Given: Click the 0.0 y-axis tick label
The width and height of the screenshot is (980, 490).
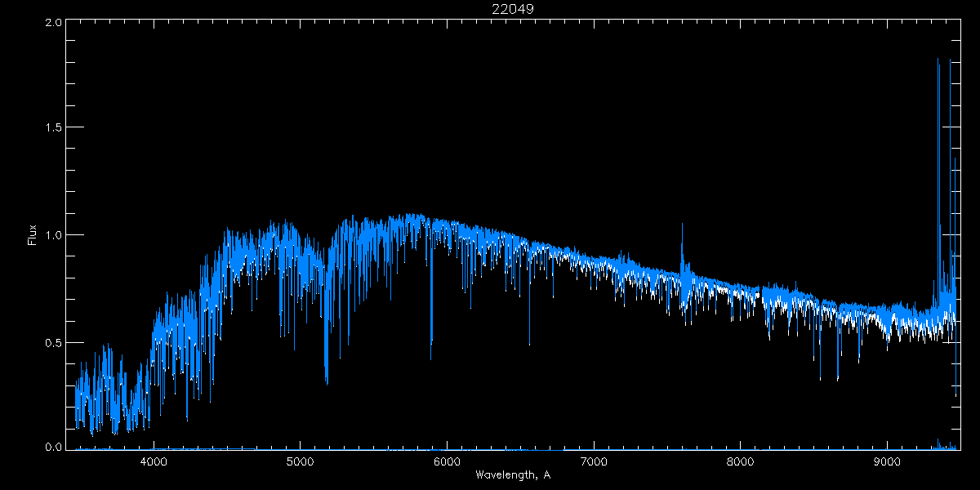Looking at the screenshot, I should [x=54, y=448].
